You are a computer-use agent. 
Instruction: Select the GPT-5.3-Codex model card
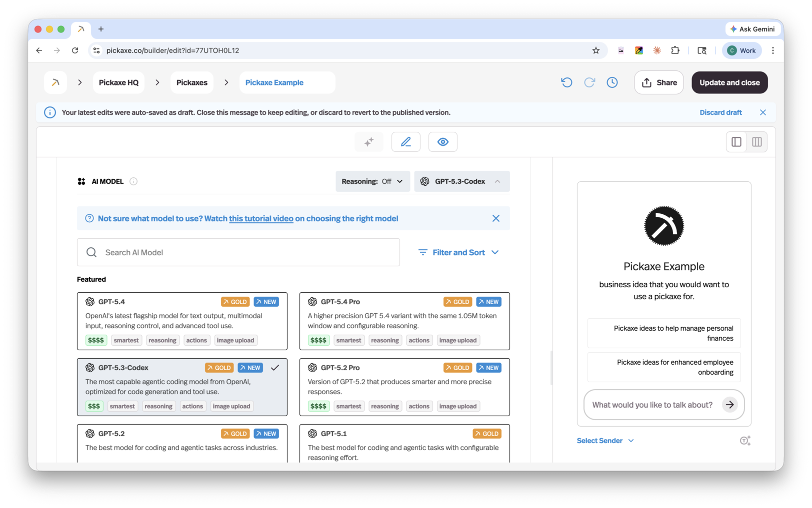tap(182, 387)
